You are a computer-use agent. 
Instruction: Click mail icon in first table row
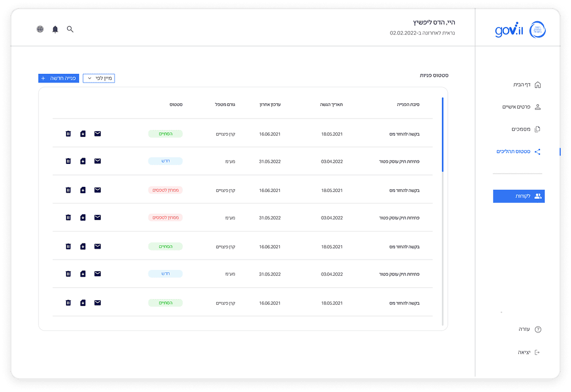pyautogui.click(x=97, y=134)
